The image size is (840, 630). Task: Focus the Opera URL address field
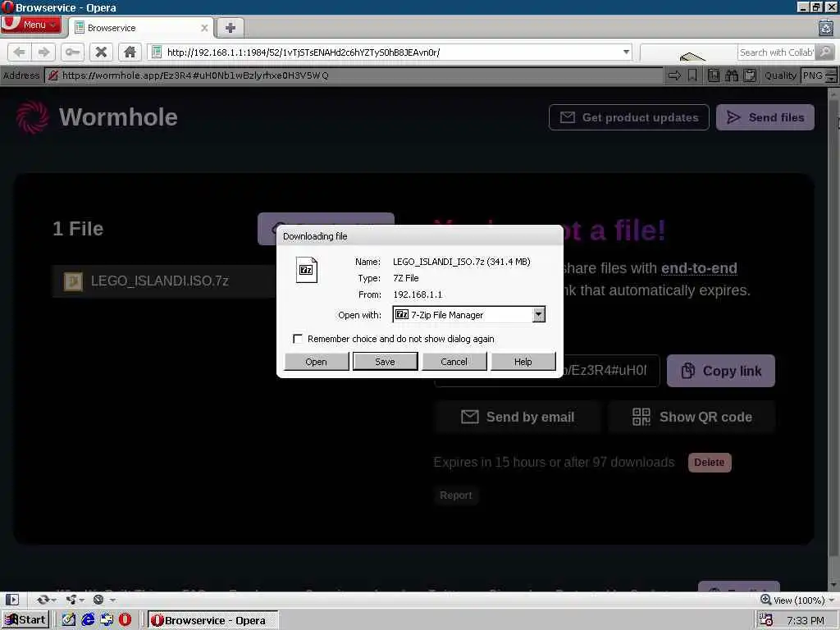tap(390, 52)
